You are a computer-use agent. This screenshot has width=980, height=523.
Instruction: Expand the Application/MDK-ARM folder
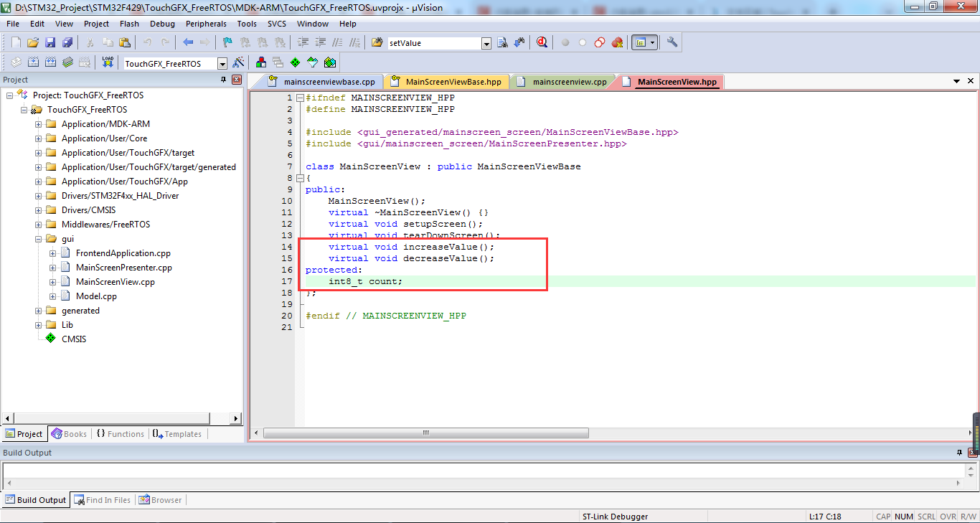point(38,124)
